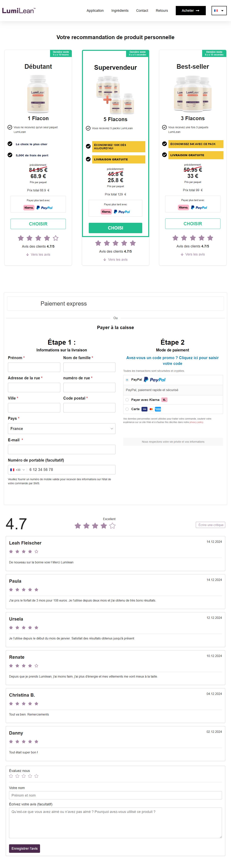Select the Payer avec Klarna option

pos(145,400)
